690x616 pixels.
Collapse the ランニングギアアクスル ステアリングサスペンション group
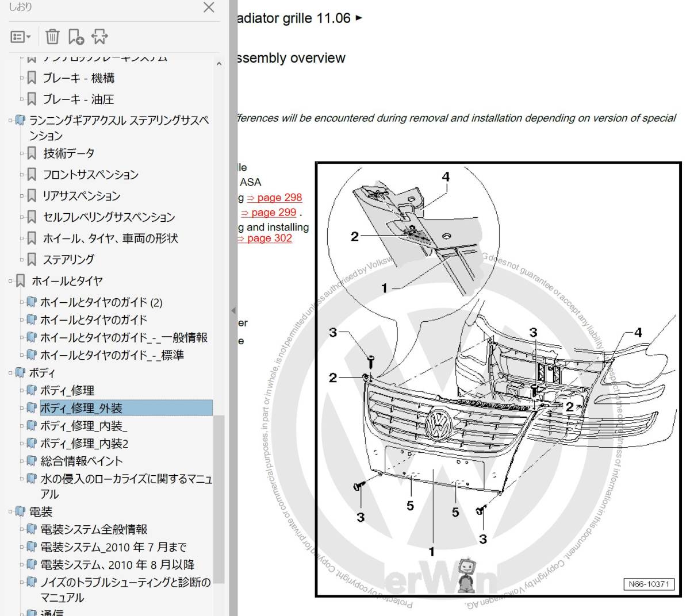(10, 120)
